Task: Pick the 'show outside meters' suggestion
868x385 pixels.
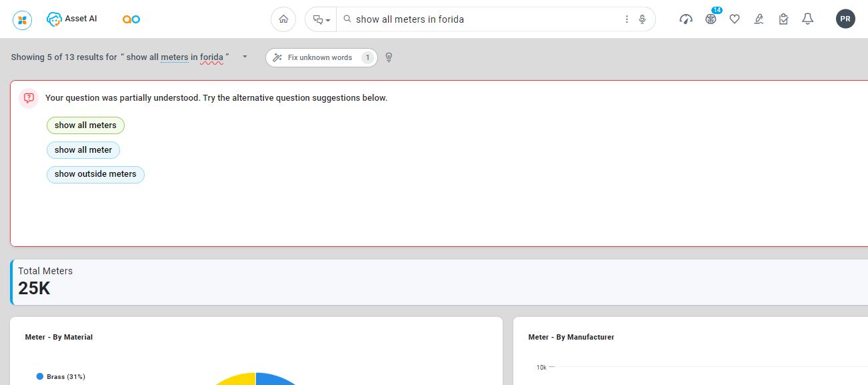Action: pos(95,174)
